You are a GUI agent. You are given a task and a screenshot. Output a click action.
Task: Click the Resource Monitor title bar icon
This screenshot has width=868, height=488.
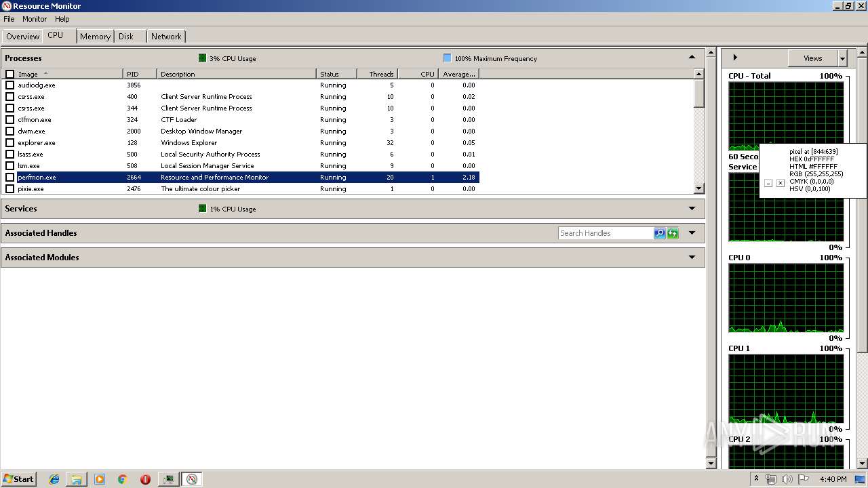click(x=7, y=6)
